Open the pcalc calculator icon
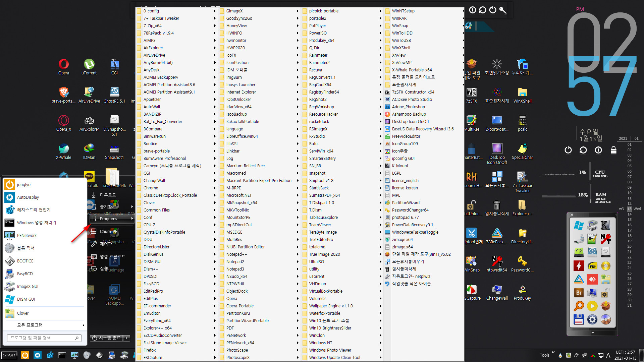This screenshot has width=644, height=362. pyautogui.click(x=522, y=123)
